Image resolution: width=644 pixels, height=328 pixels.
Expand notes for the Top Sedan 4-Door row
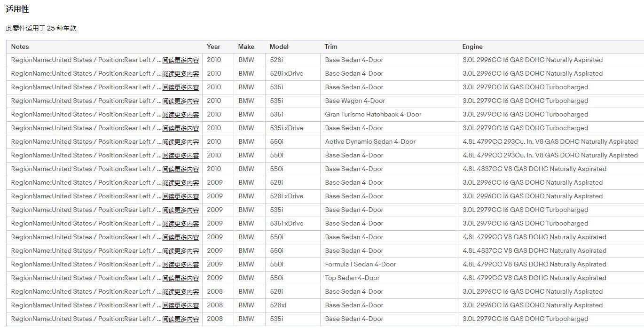pos(181,278)
